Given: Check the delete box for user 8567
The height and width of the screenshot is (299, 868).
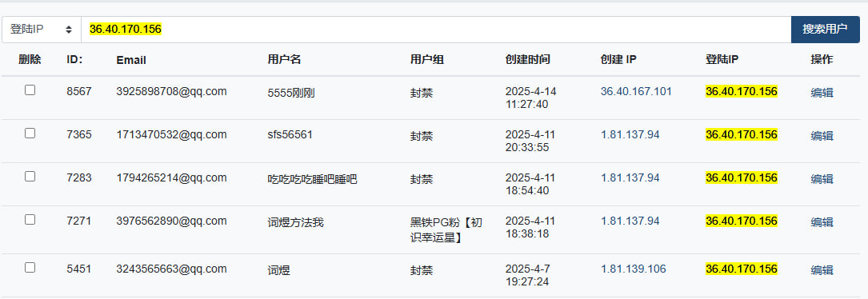Looking at the screenshot, I should 30,90.
